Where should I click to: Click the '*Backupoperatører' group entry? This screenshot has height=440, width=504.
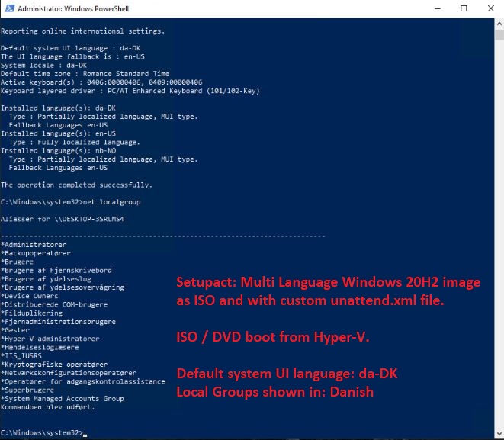point(36,253)
